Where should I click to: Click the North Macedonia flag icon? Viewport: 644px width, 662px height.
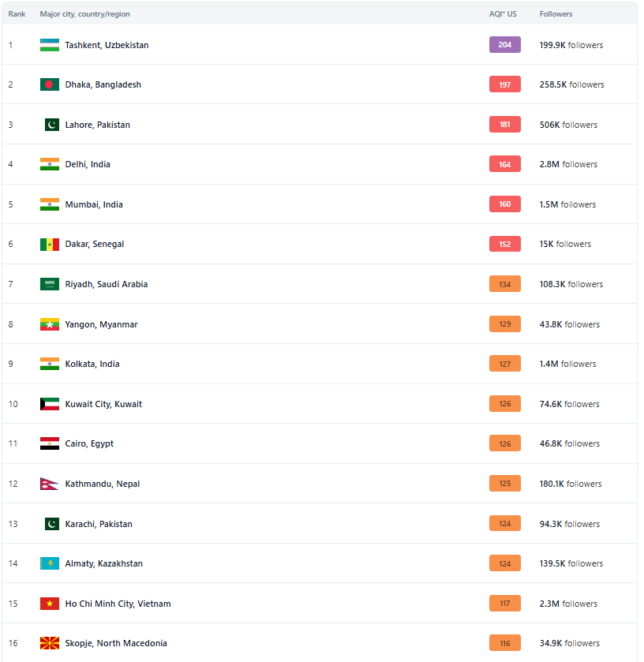click(x=50, y=643)
